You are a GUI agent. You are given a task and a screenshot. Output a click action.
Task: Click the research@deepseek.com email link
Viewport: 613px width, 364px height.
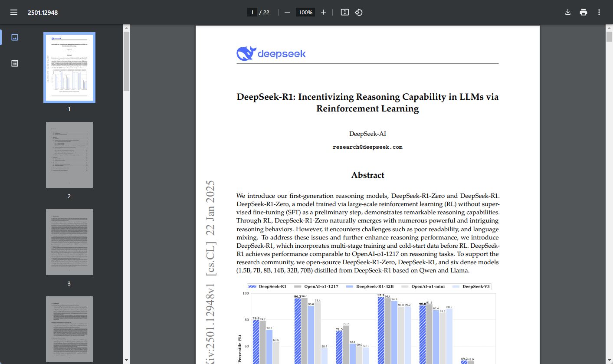point(367,147)
